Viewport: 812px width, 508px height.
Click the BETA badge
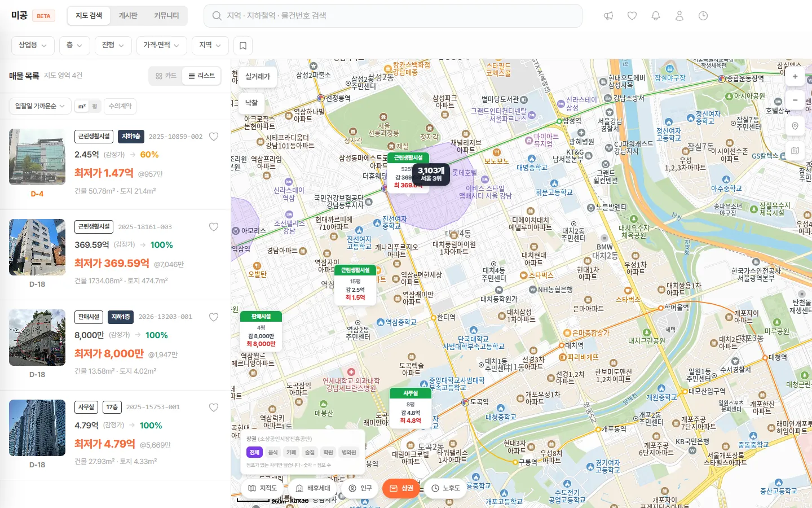[43, 16]
